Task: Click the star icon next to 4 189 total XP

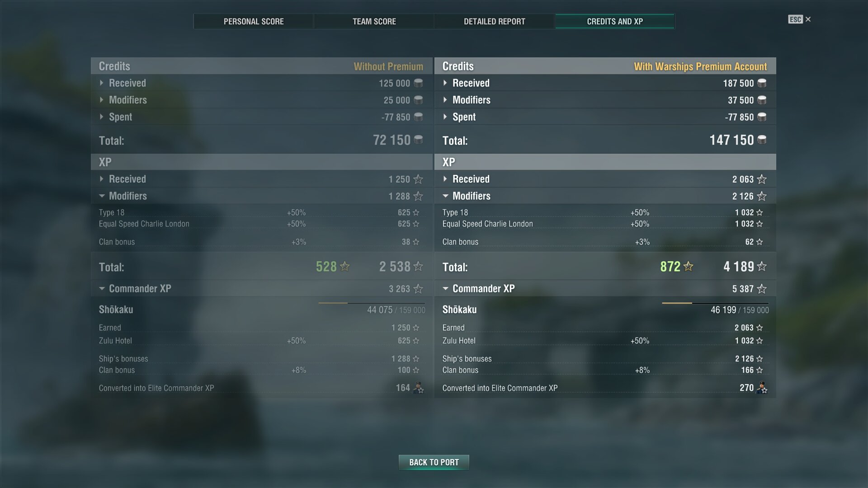Action: pos(762,267)
